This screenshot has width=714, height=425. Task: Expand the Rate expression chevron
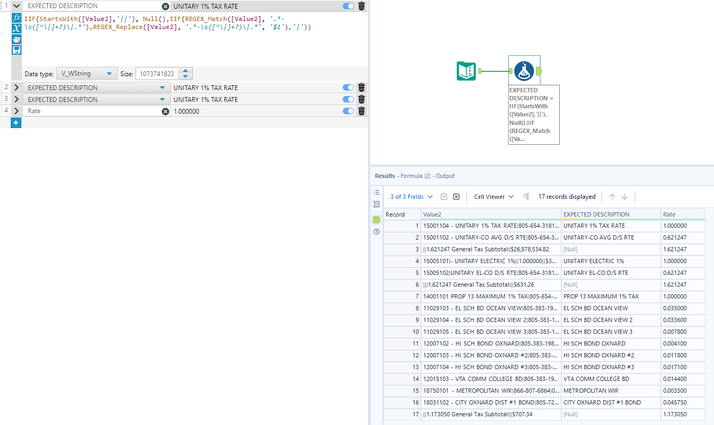(x=16, y=111)
